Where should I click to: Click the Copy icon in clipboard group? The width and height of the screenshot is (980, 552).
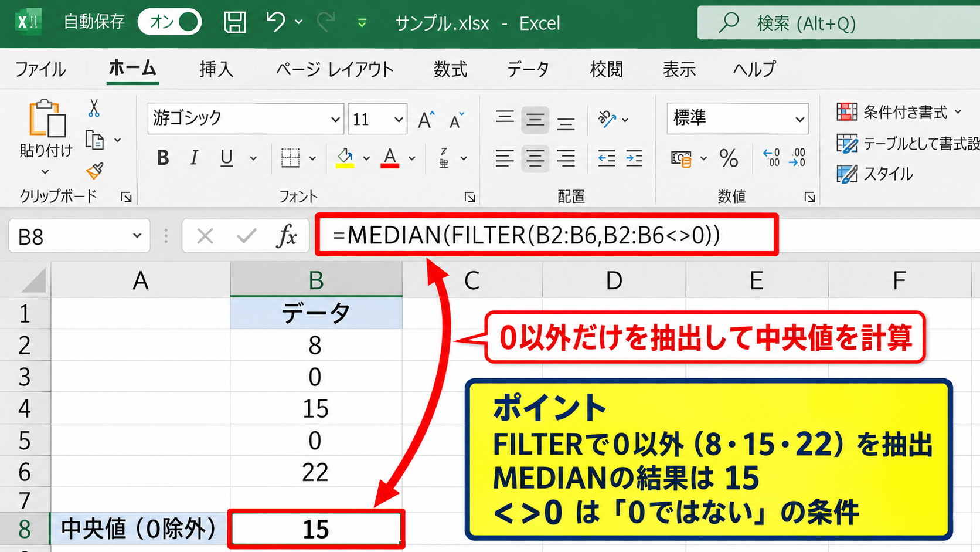(94, 140)
